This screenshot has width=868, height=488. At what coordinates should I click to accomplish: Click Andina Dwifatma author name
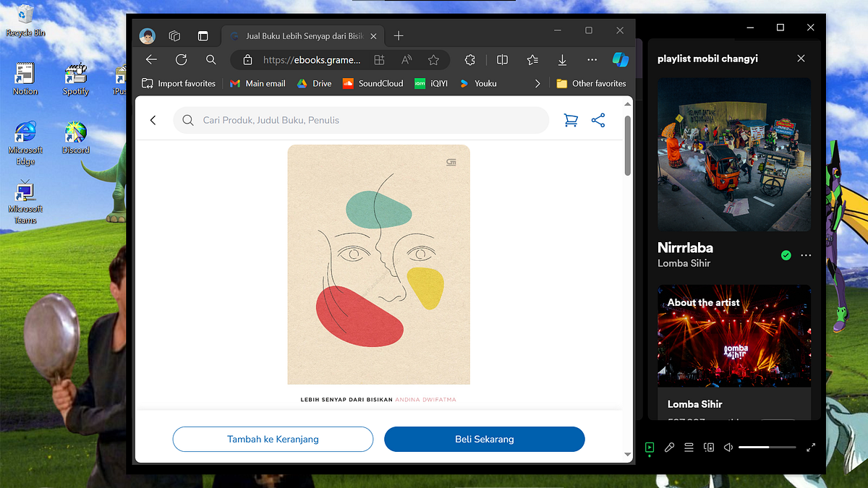click(x=425, y=399)
